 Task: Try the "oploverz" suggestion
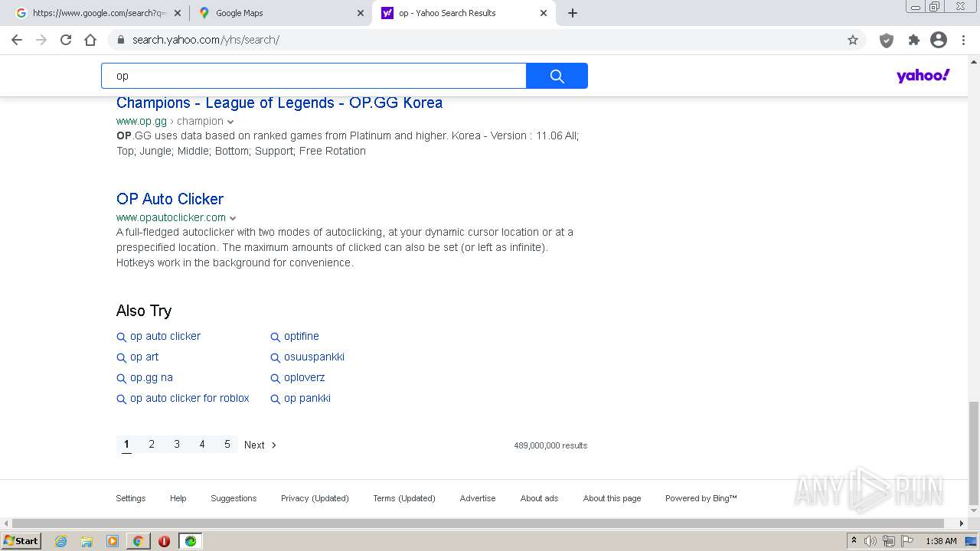pos(305,377)
